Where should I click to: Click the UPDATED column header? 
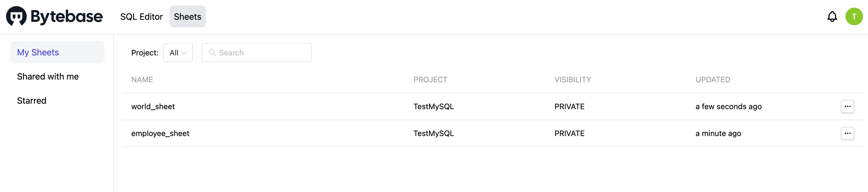[x=713, y=80]
